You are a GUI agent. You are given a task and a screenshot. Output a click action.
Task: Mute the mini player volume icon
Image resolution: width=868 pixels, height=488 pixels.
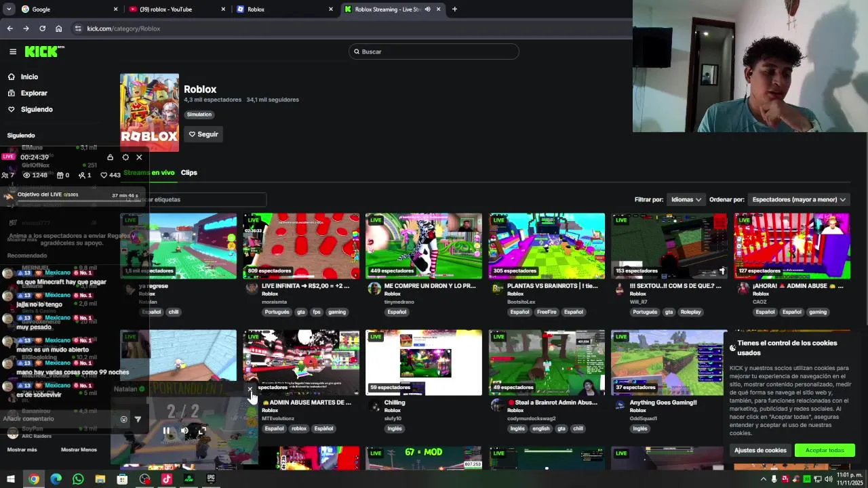pos(184,430)
